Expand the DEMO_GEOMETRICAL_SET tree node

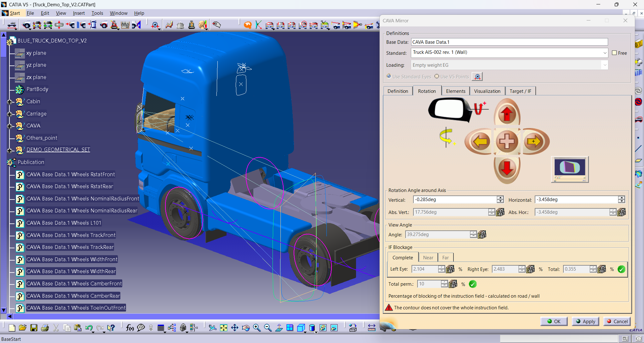tap(9, 150)
